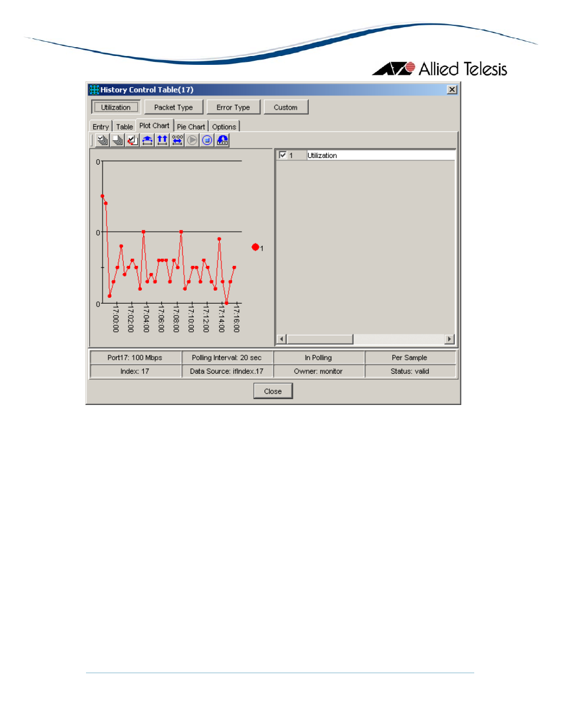Click the History Control Table title icon
The image size is (562, 728).
94,90
